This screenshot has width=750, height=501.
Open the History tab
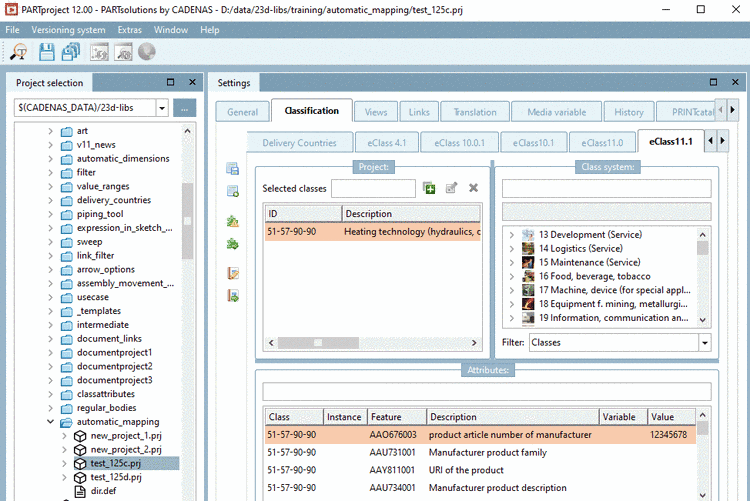(629, 112)
